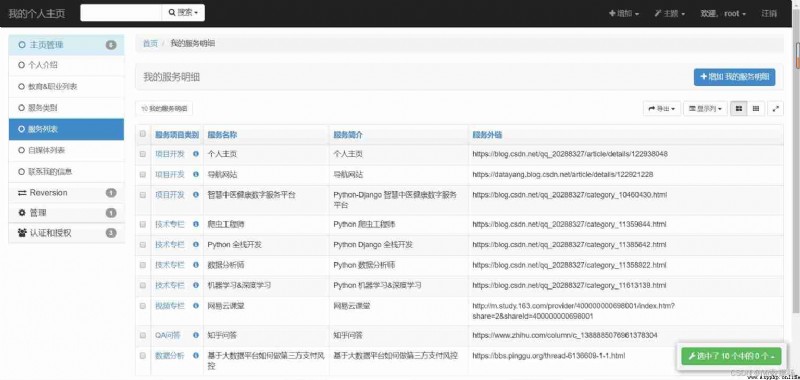The height and width of the screenshot is (380, 800).
Task: Click info icon in 基于大数据平台 row
Action: (196, 355)
